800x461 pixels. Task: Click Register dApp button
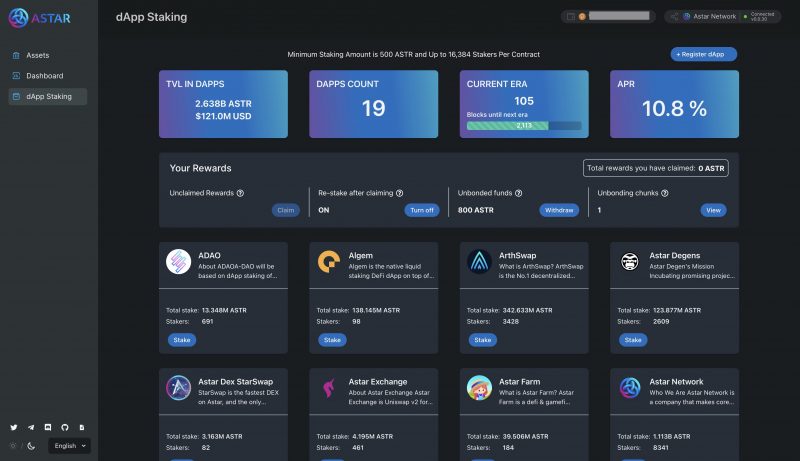(704, 54)
